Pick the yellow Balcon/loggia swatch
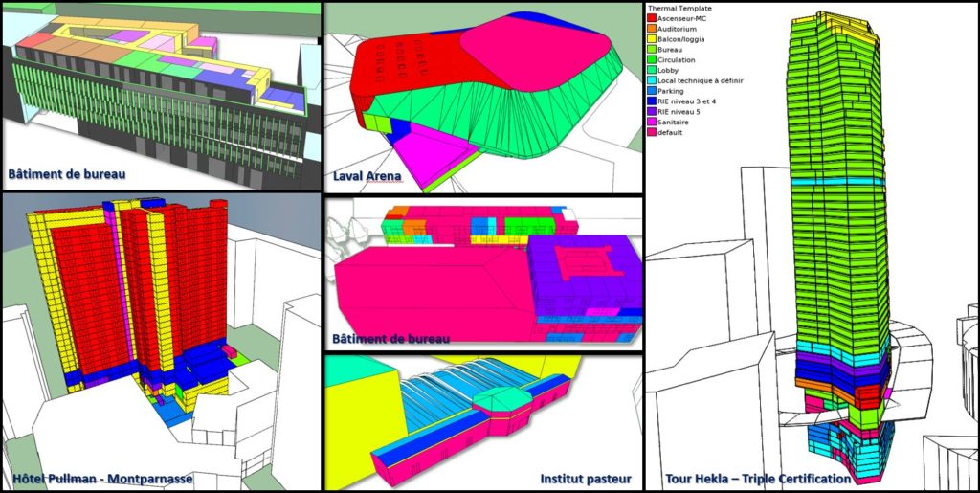This screenshot has height=493, width=980. point(652,39)
